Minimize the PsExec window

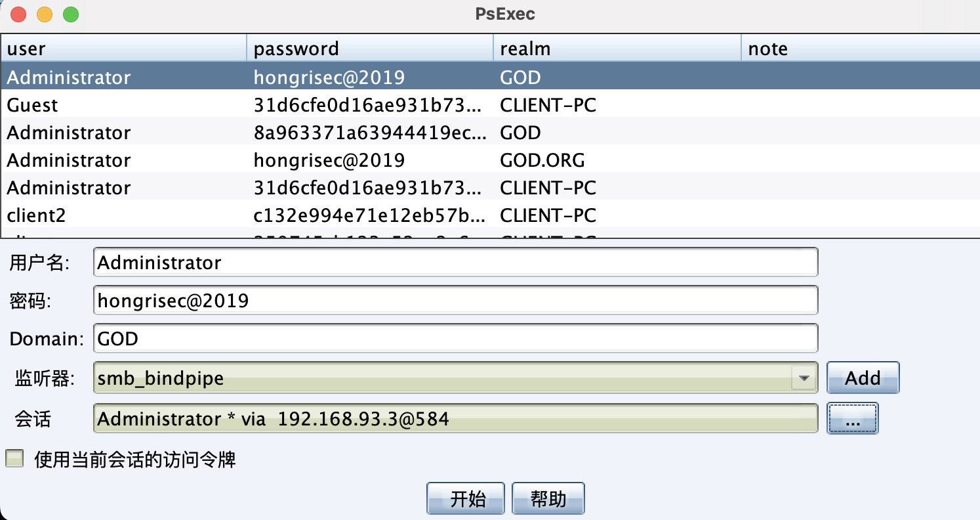45,14
